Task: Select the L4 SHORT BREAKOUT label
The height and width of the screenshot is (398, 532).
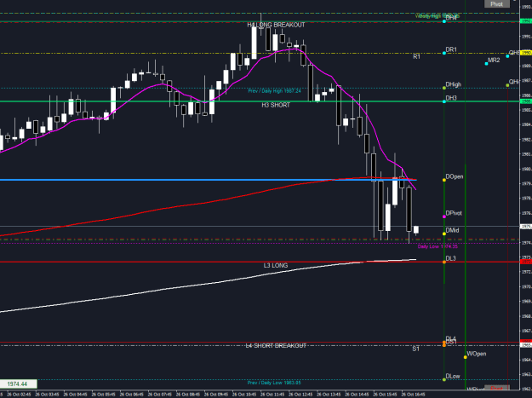Action: 276,345
